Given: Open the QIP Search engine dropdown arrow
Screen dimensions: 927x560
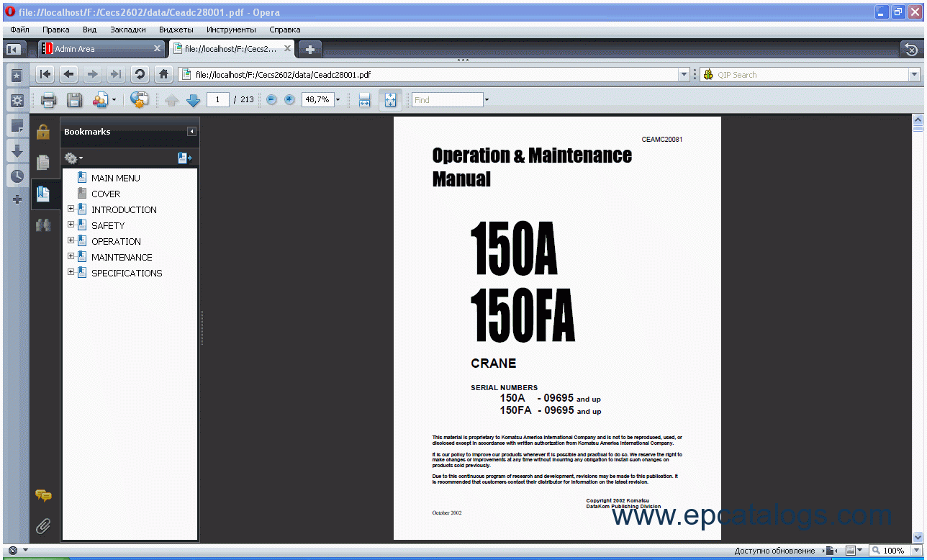Looking at the screenshot, I should 915,74.
